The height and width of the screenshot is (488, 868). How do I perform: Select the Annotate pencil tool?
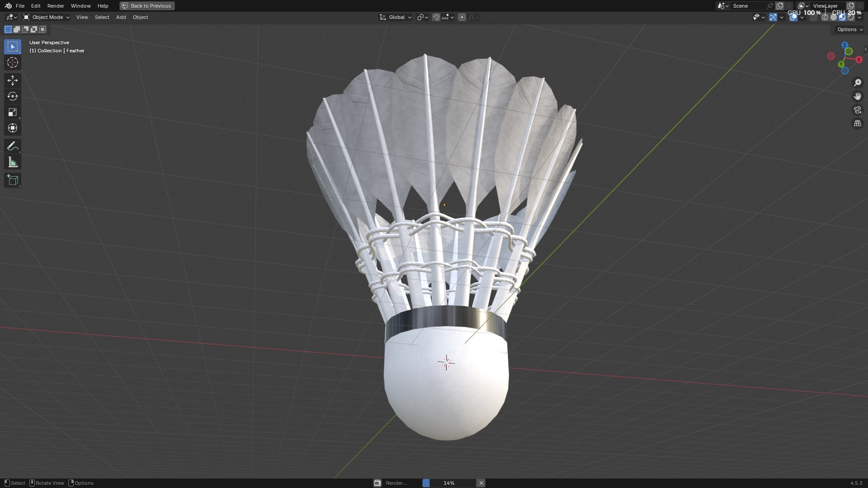(x=13, y=146)
